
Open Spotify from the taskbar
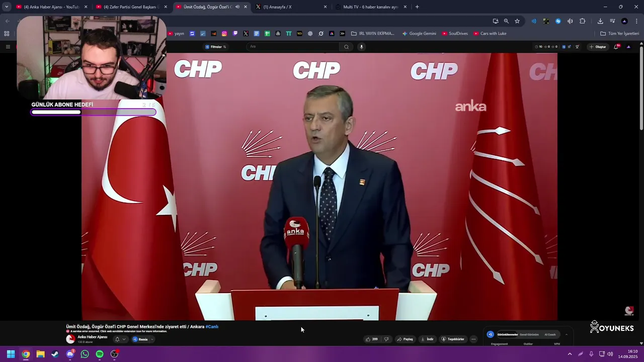click(x=99, y=354)
